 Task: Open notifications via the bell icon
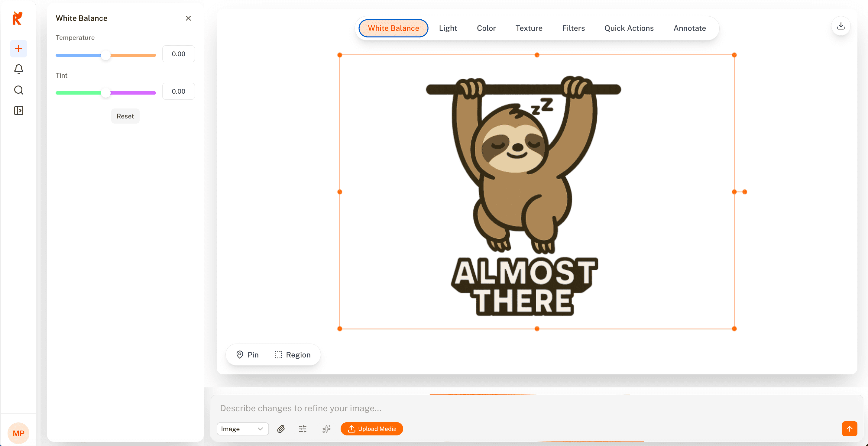18,69
